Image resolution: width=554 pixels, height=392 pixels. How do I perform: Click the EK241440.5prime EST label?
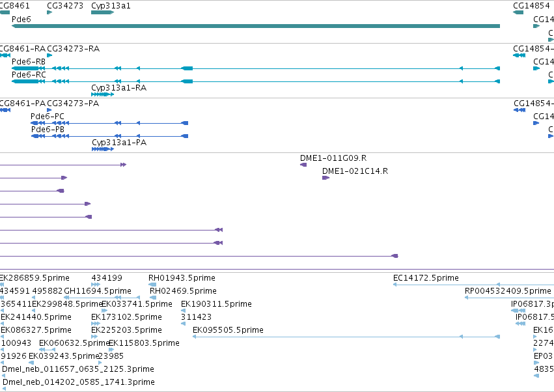coord(36,317)
